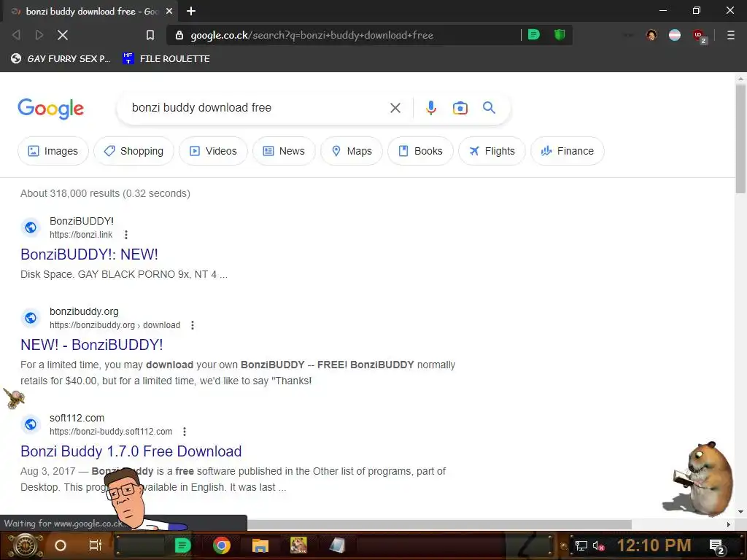This screenshot has width=747, height=560.
Task: Open the green note app on taskbar
Action: (182, 545)
